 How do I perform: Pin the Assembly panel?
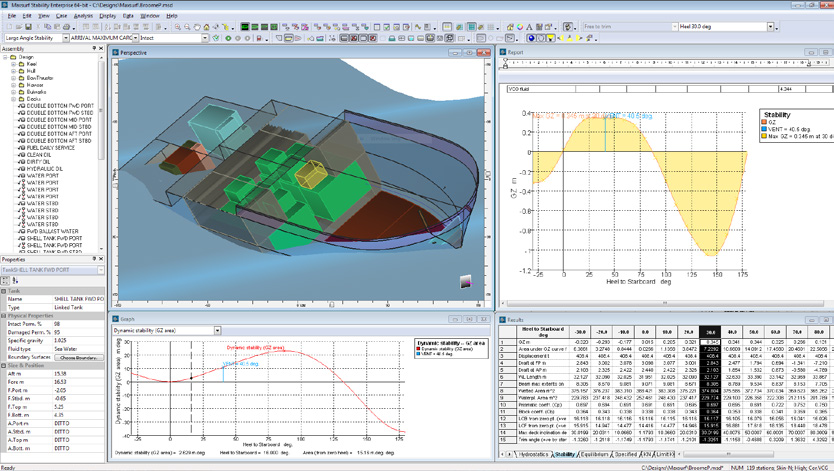[94, 48]
